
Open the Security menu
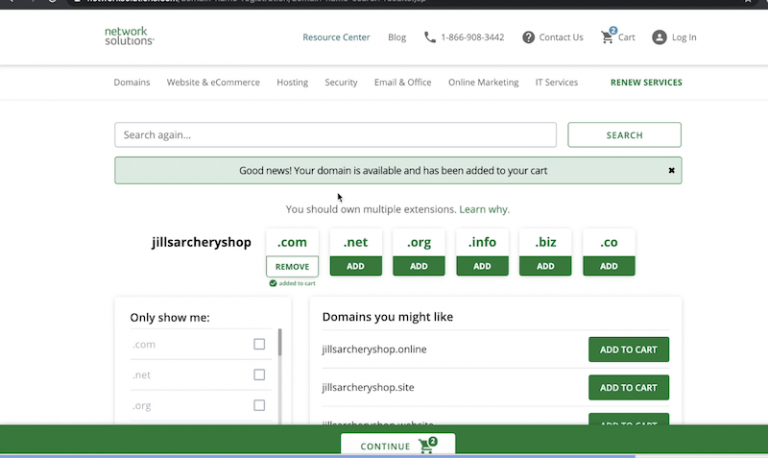[341, 82]
